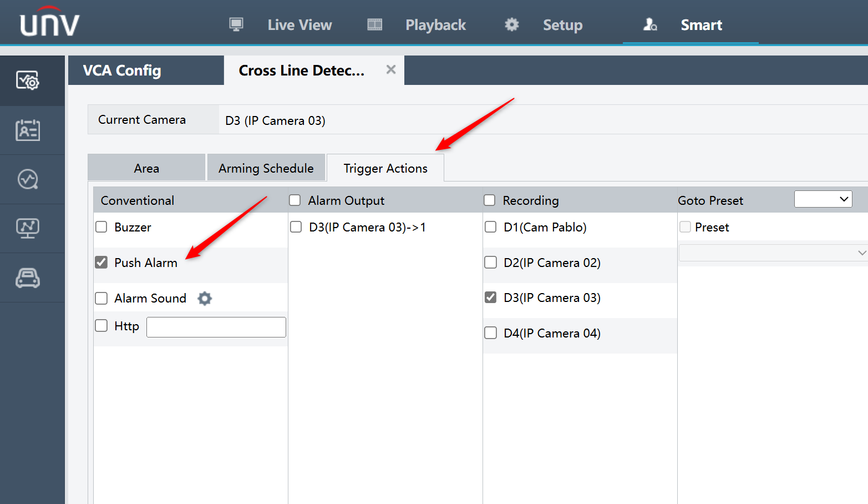Select the face recognition sidebar icon
The width and height of the screenshot is (868, 504).
click(x=27, y=130)
